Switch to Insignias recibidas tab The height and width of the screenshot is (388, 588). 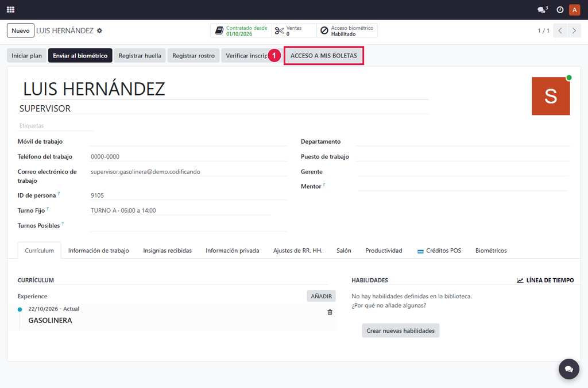[167, 251]
